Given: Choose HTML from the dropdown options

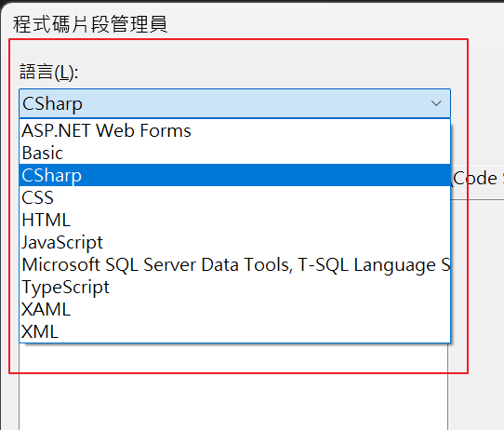Looking at the screenshot, I should tap(234, 220).
